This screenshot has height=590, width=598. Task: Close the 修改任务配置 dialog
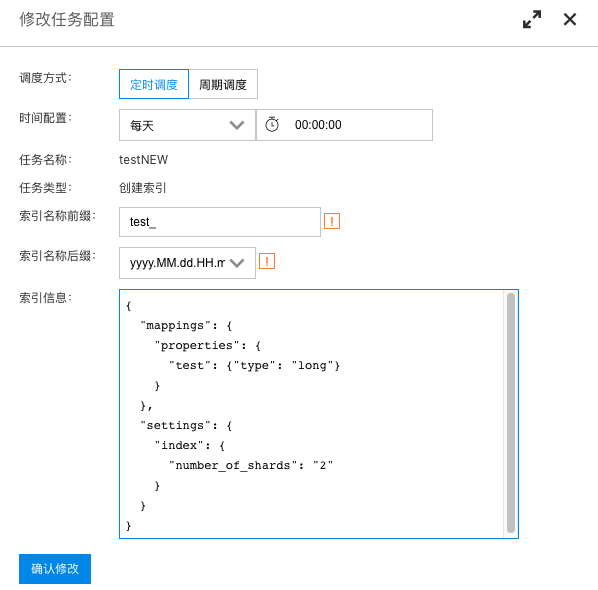coord(570,19)
